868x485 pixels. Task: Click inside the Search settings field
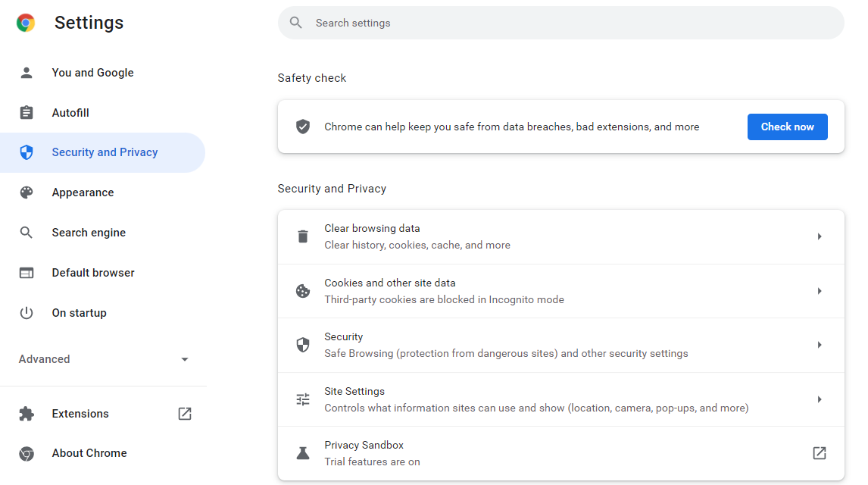(x=454, y=23)
